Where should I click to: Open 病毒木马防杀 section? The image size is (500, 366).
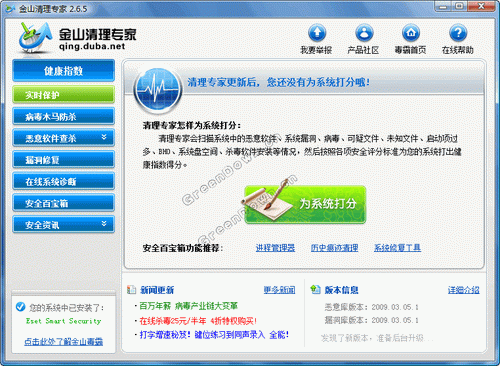(x=63, y=116)
